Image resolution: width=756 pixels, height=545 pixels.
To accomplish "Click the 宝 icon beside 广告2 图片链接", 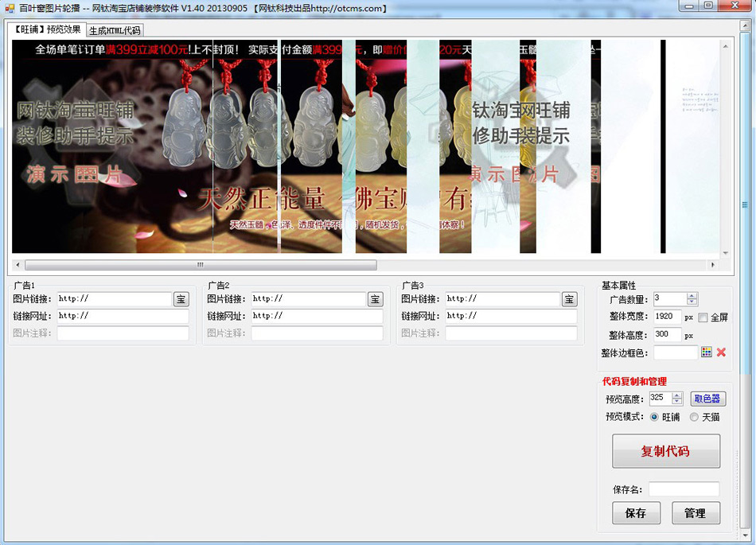I will coord(375,299).
